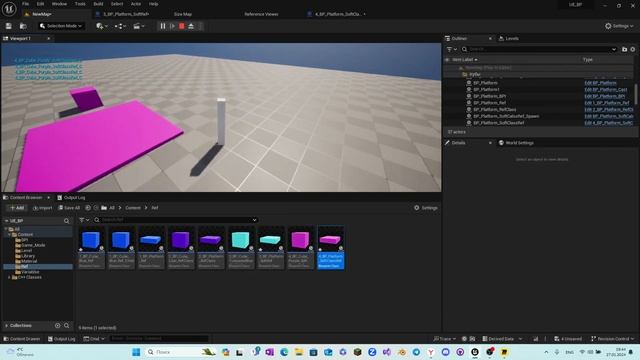Viewport: 640px width, 360px height.
Task: Click the Import button in Content Browser
Action: coord(42,208)
